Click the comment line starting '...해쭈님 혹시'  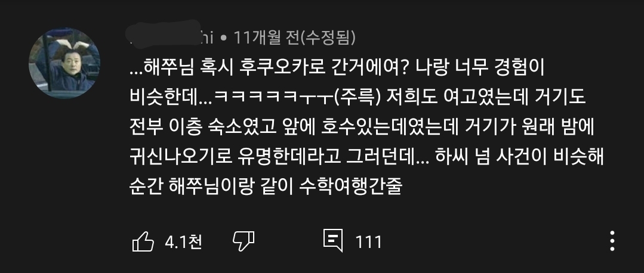point(337,69)
